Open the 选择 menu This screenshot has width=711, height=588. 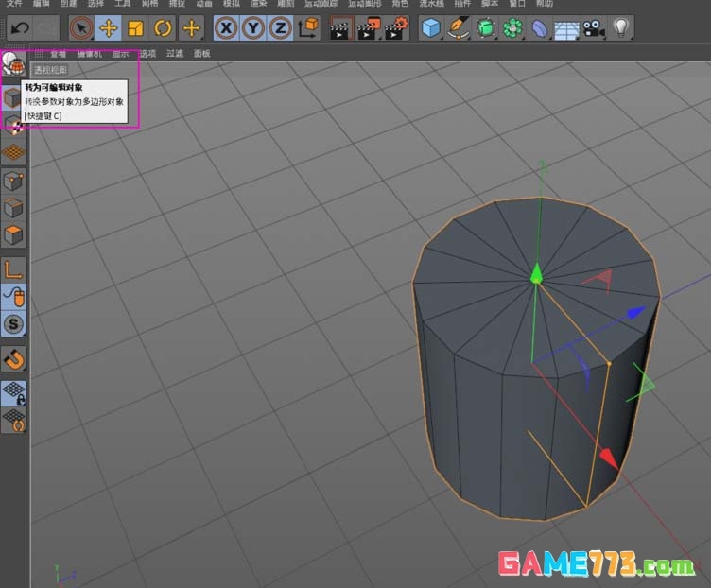point(95,3)
